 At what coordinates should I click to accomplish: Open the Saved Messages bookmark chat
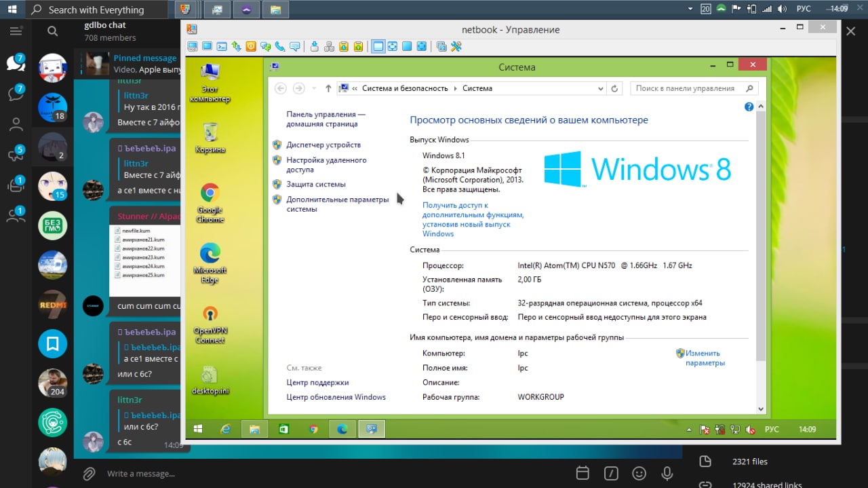(x=53, y=344)
